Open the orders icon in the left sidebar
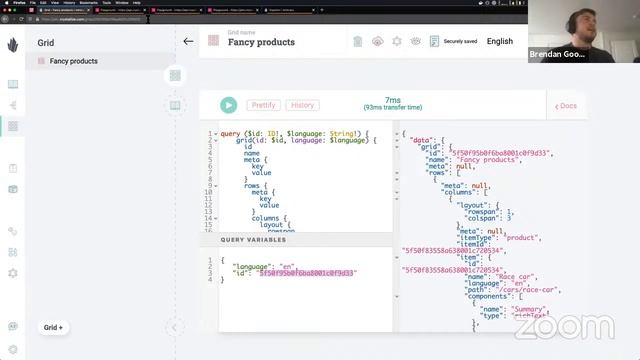This screenshot has width=640, height=360. point(13,168)
